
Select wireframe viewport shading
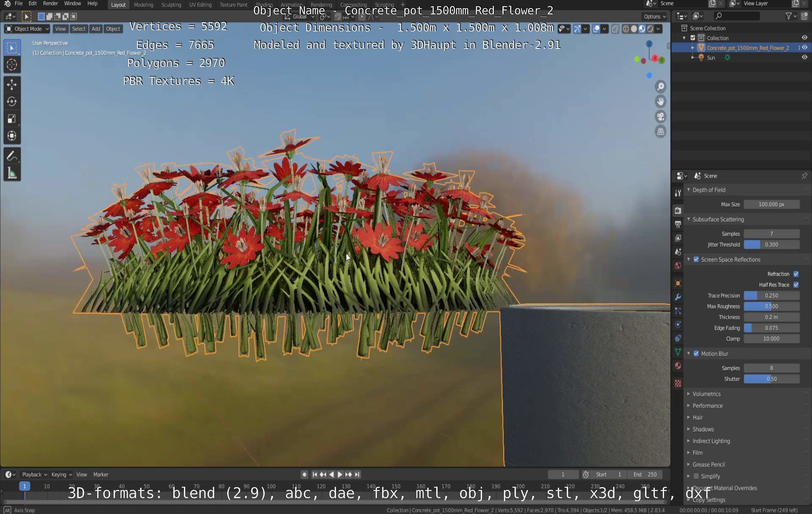coord(626,29)
